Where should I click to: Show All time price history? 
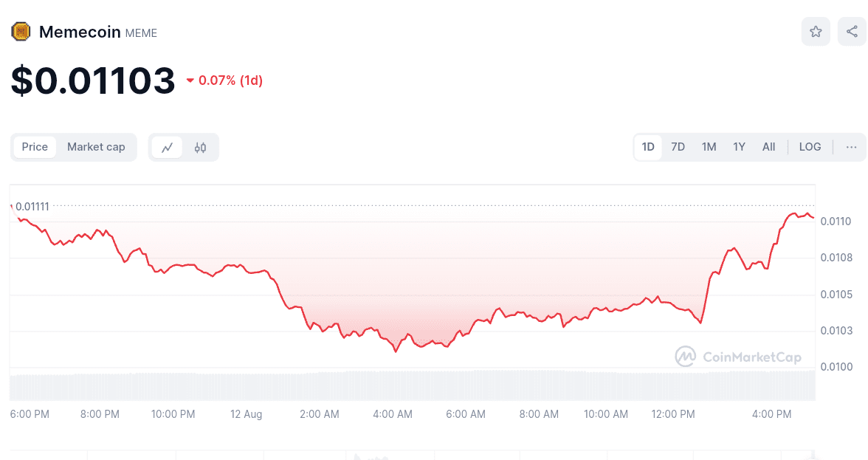click(768, 147)
